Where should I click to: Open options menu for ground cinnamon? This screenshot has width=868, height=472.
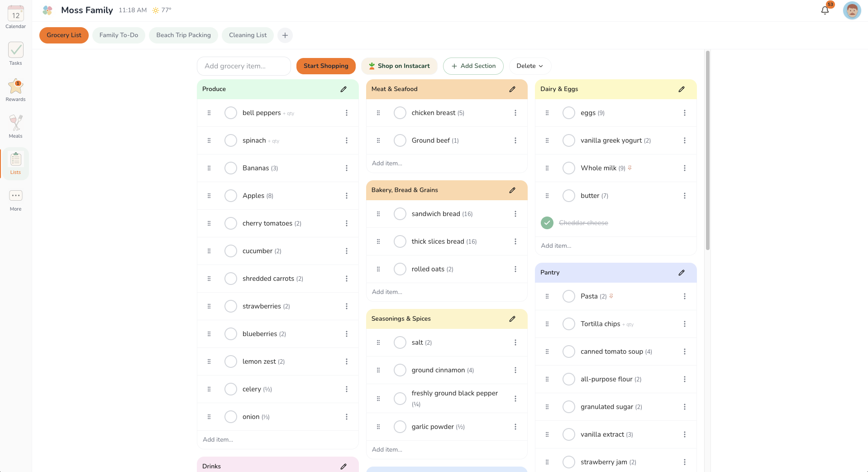pyautogui.click(x=515, y=370)
